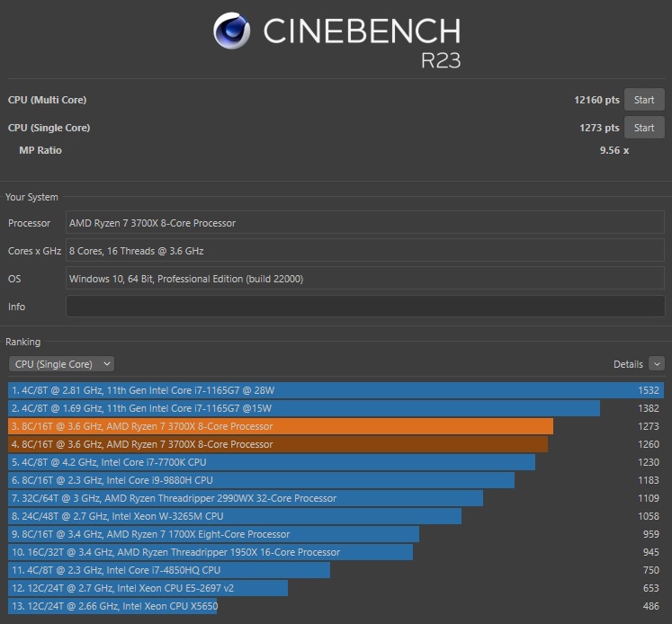
Task: Click the score 1532 in ranking
Action: point(648,390)
